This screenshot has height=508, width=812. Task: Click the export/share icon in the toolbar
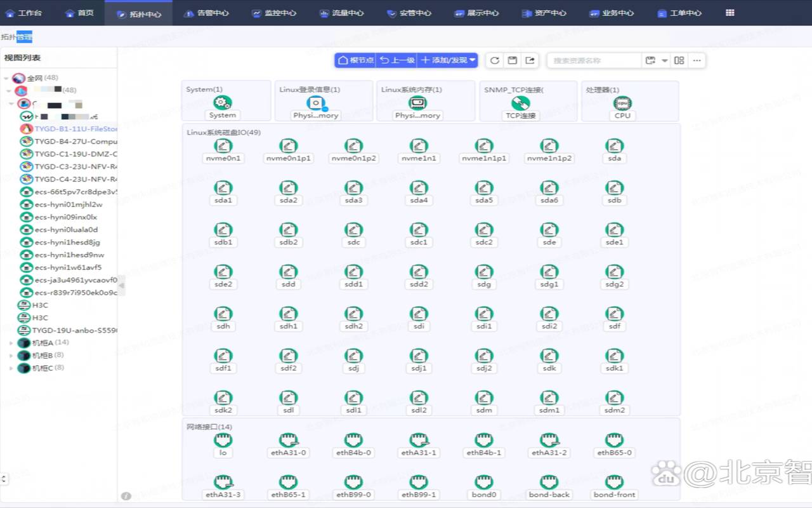(x=530, y=60)
